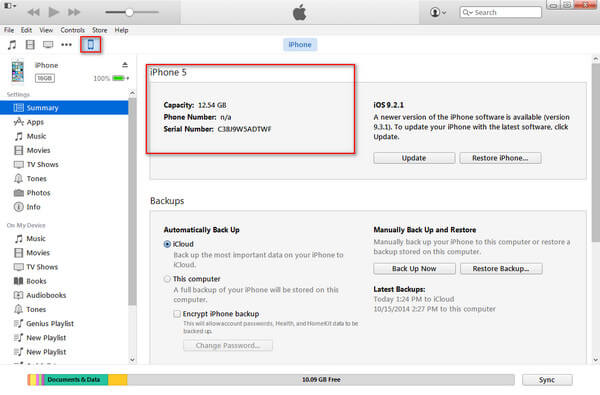Image resolution: width=600 pixels, height=395 pixels.
Task: Open the Edit menu
Action: (x=26, y=30)
